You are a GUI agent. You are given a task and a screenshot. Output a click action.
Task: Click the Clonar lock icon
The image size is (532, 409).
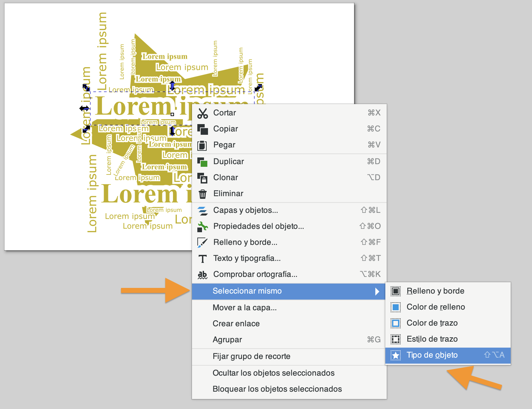202,178
